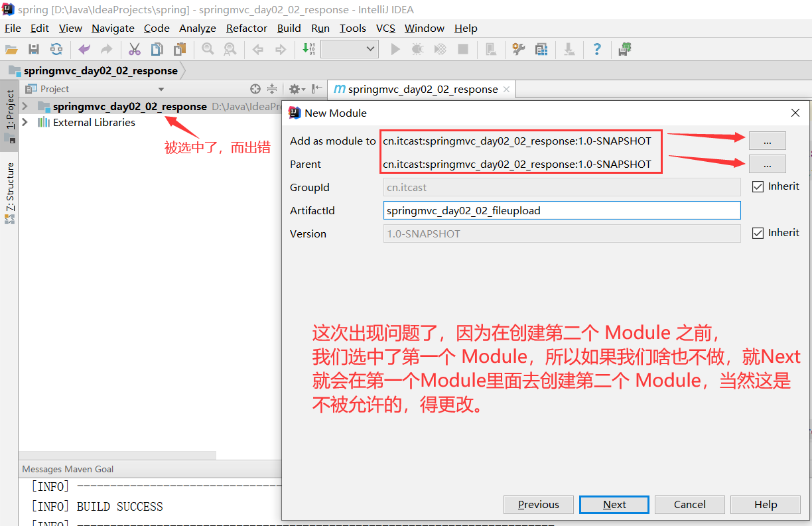
Task: Open the Structure tool window tab
Action: (x=10, y=192)
